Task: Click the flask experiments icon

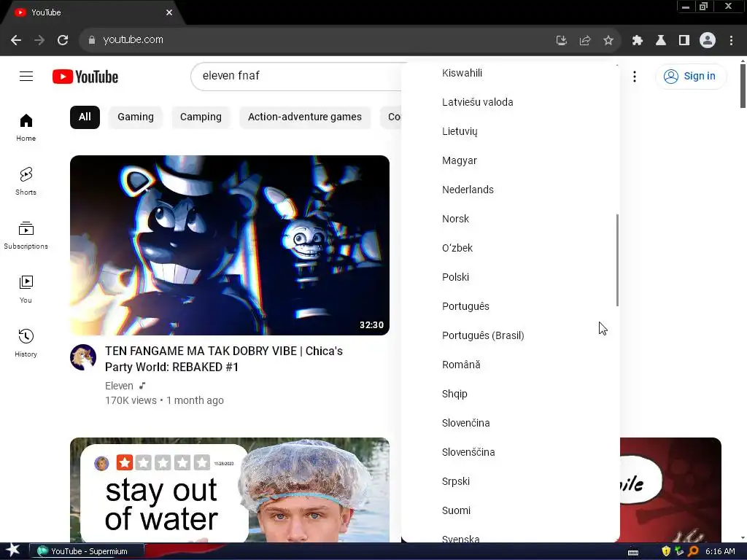Action: tap(660, 40)
